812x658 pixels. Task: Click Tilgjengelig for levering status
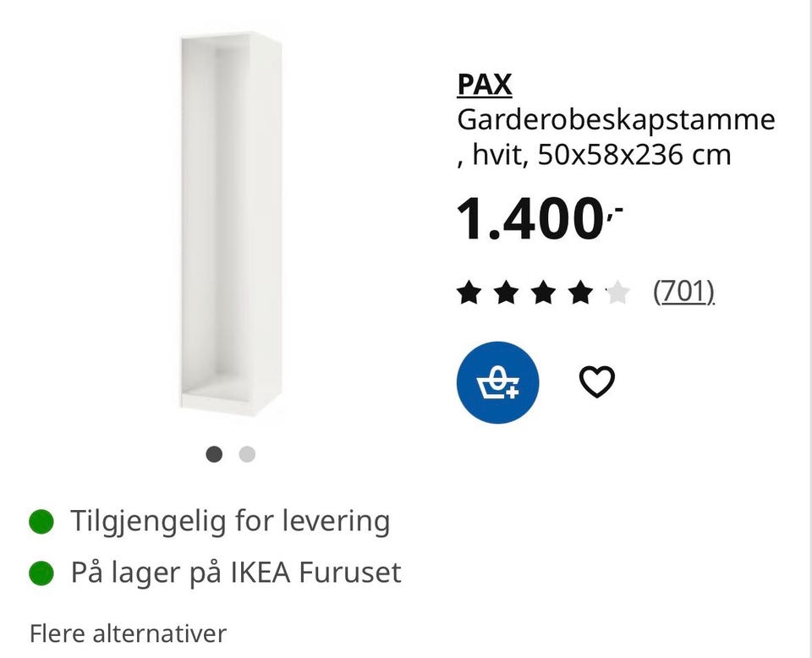pos(230,521)
